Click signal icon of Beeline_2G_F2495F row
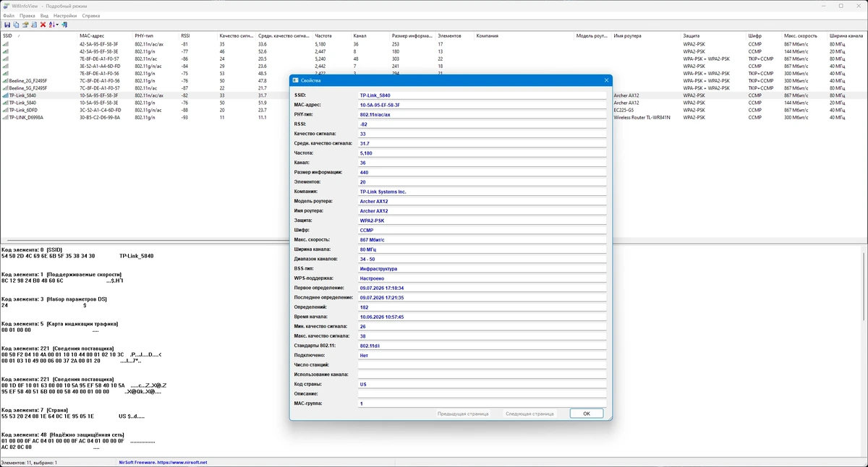This screenshot has height=467, width=868. coord(5,81)
